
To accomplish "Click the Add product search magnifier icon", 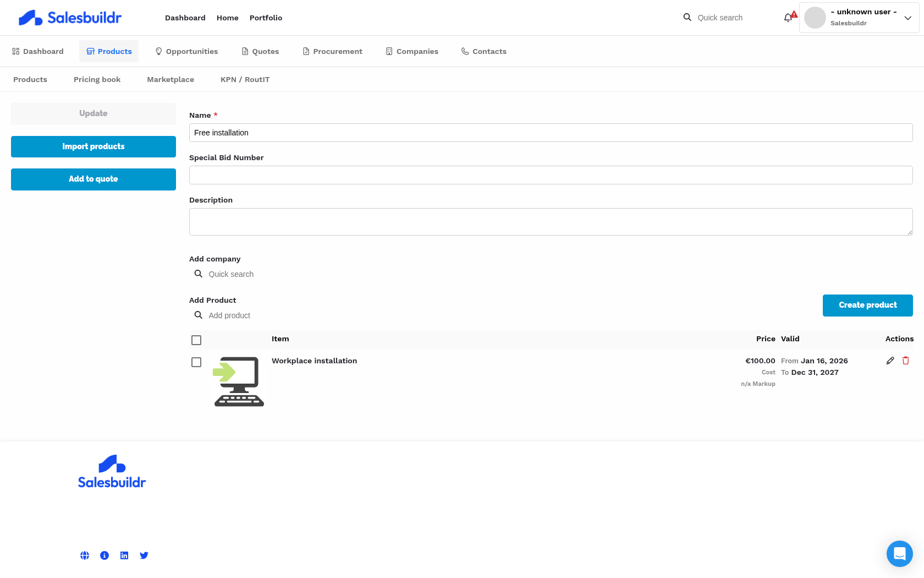I will pyautogui.click(x=199, y=315).
